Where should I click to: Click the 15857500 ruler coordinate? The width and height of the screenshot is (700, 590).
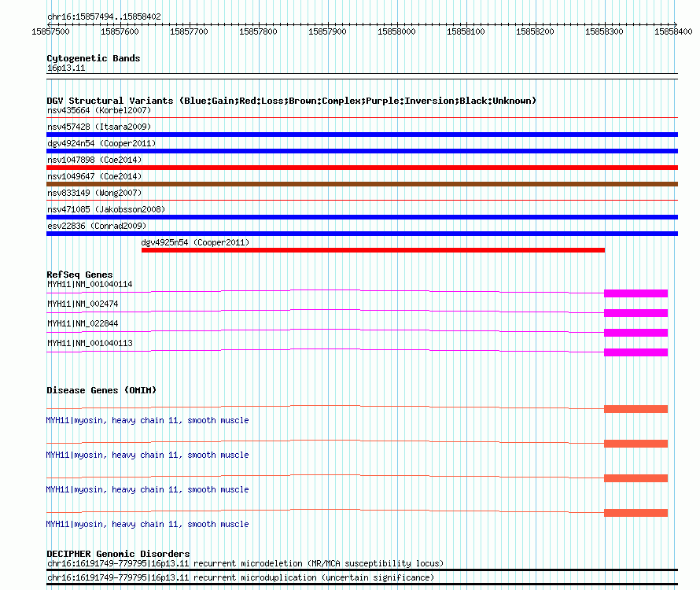point(50,31)
